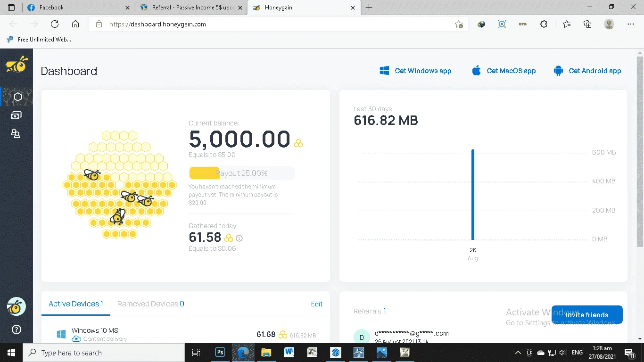Click the Honeygain bee logo in the sidebar
Image resolution: width=644 pixels, height=362 pixels.
point(17,65)
